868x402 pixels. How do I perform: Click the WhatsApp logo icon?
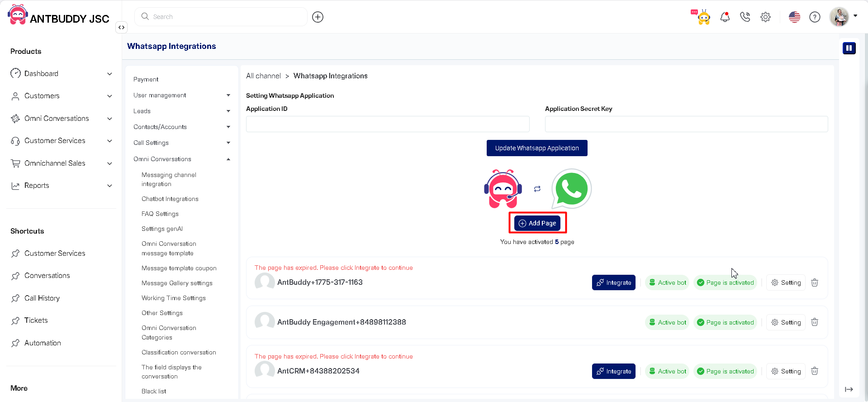pos(571,189)
